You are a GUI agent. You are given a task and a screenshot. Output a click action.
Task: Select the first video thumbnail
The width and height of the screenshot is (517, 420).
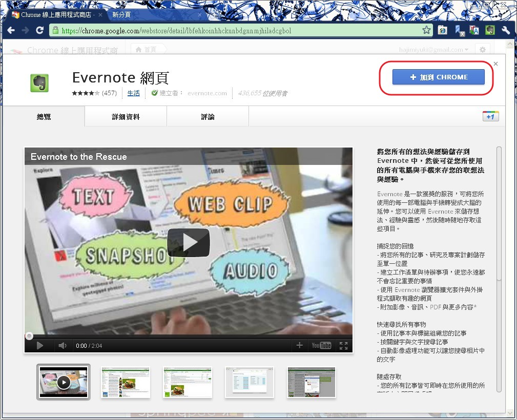[64, 382]
